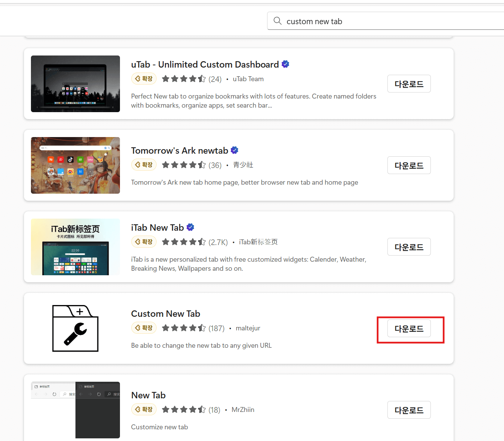Focus the 'custom new tab' search field
This screenshot has width=504, height=441.
click(386, 21)
